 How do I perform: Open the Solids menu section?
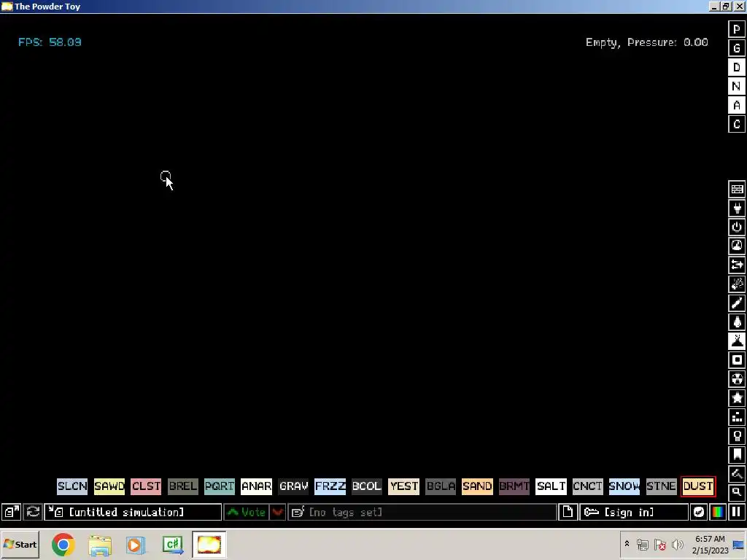(737, 360)
